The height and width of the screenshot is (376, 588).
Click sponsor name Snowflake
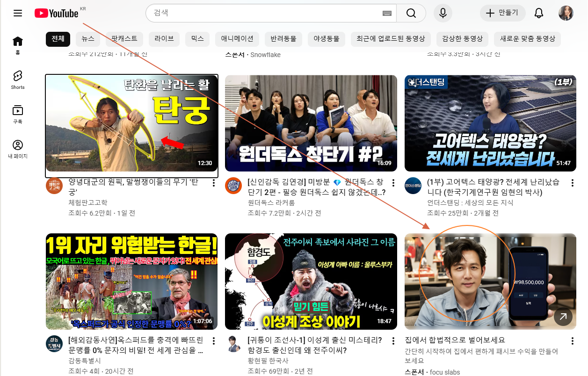point(265,55)
